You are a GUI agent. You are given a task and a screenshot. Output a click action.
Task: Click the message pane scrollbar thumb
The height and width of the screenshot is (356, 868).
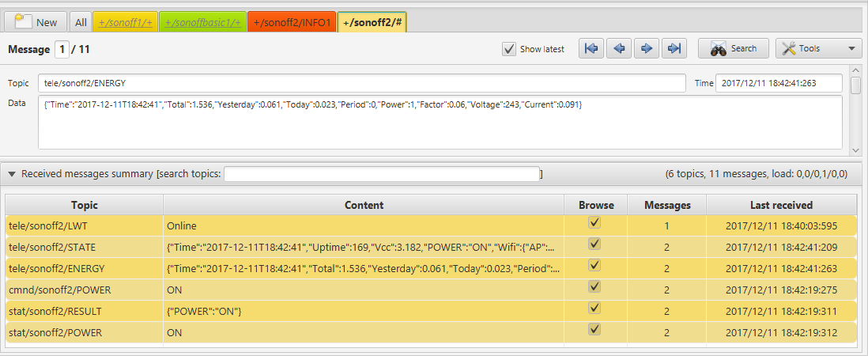[x=856, y=85]
